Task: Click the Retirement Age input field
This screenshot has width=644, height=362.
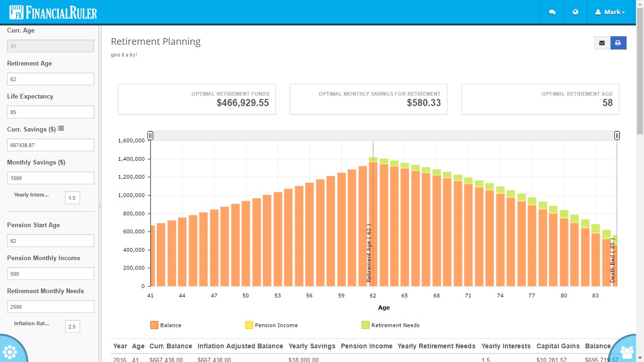Action: 50,79
